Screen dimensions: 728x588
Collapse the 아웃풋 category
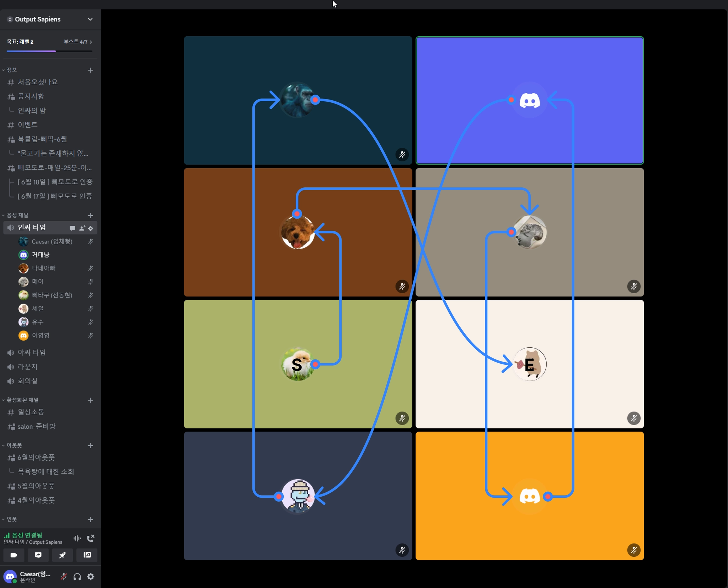(14, 445)
